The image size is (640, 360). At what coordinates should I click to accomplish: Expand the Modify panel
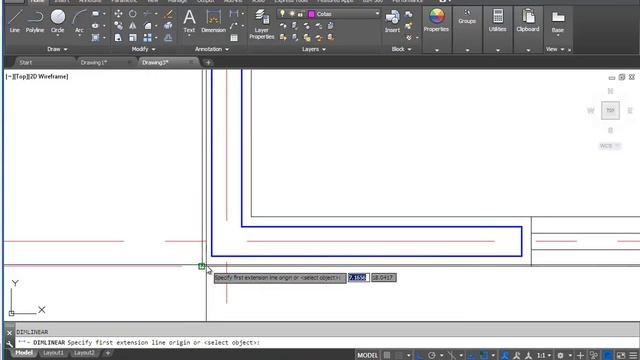[144, 49]
